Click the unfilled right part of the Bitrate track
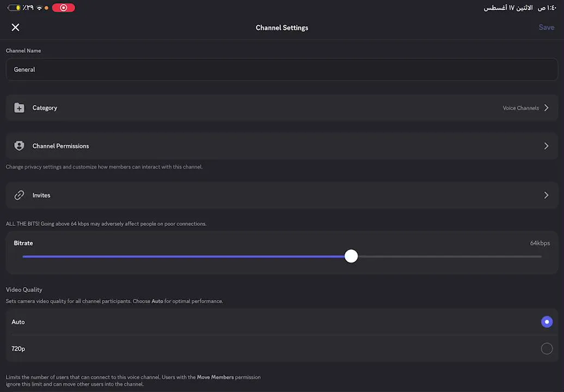The width and height of the screenshot is (564, 392). point(450,256)
